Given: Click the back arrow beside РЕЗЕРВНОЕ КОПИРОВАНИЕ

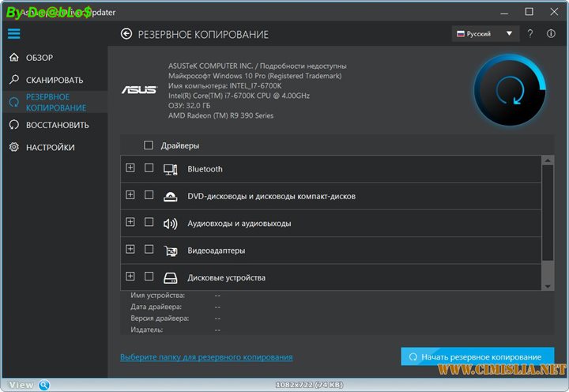Looking at the screenshot, I should (x=126, y=34).
